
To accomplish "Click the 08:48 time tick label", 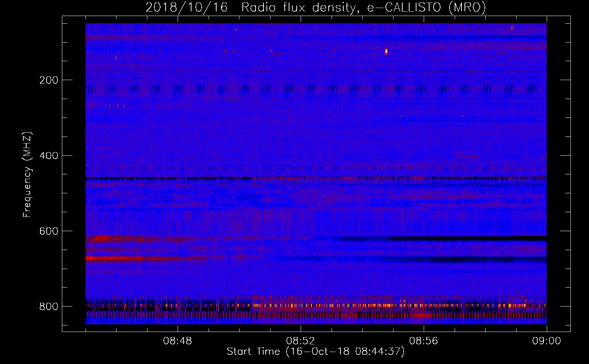I will point(178,341).
